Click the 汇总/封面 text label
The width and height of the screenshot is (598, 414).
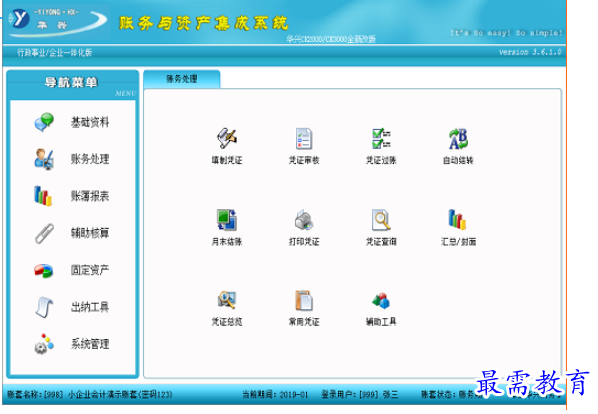click(458, 241)
